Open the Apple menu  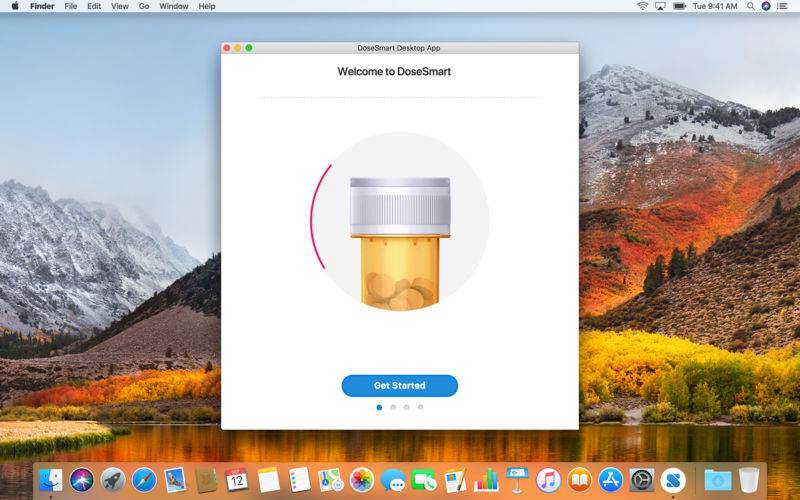[x=13, y=6]
